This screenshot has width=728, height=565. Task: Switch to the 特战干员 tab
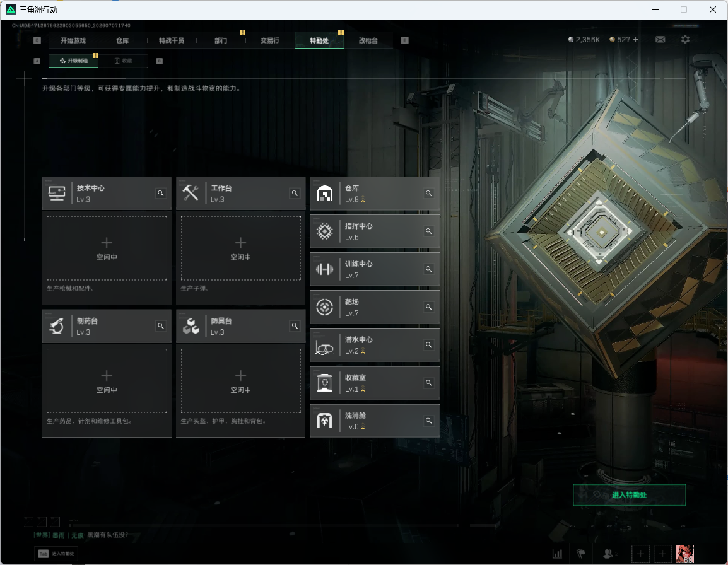pos(172,40)
